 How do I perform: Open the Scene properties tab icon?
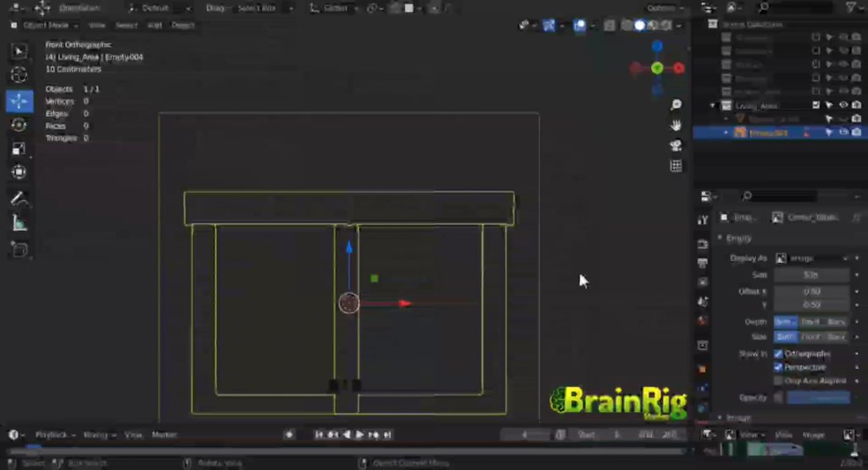[703, 301]
